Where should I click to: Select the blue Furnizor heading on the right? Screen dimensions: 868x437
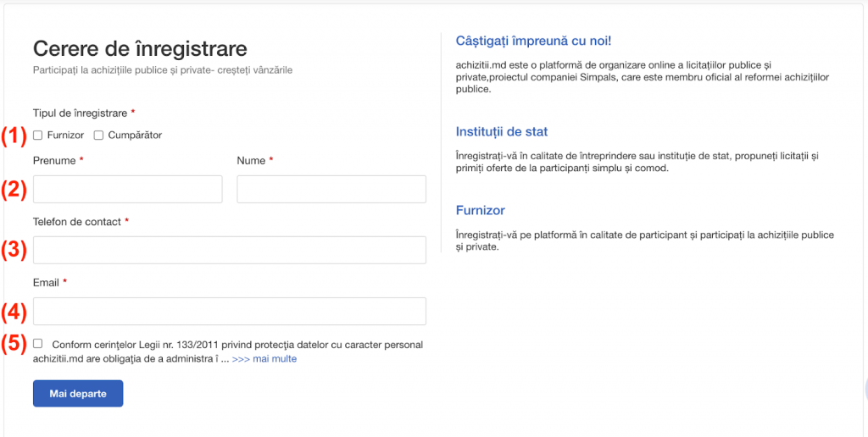(x=481, y=210)
